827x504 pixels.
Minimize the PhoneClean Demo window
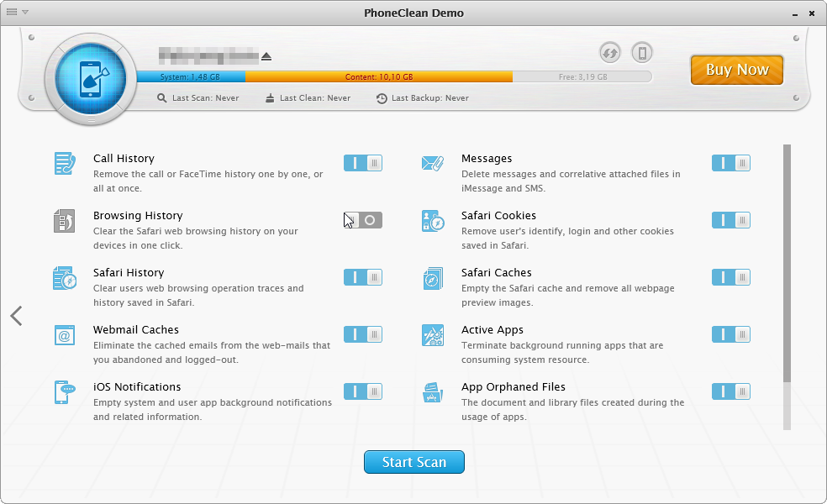(795, 13)
